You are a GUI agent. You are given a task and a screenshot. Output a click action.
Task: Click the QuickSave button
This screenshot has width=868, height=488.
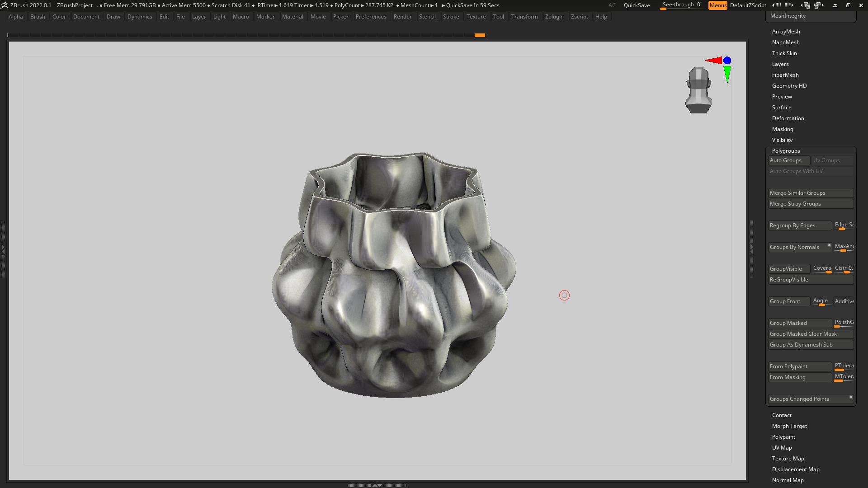[x=637, y=5]
